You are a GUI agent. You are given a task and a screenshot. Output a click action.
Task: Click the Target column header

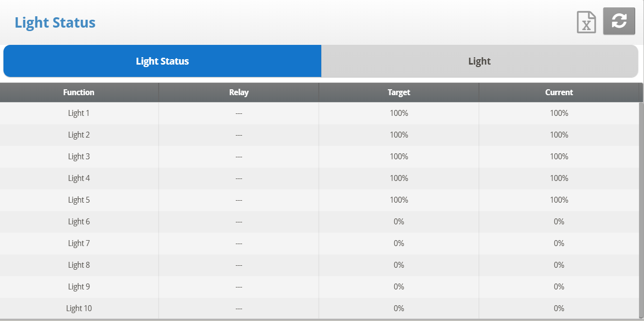click(399, 92)
